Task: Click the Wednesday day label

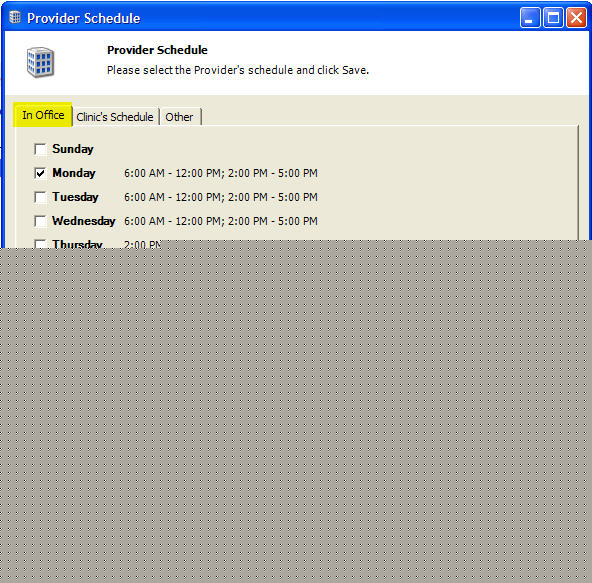Action: click(84, 221)
